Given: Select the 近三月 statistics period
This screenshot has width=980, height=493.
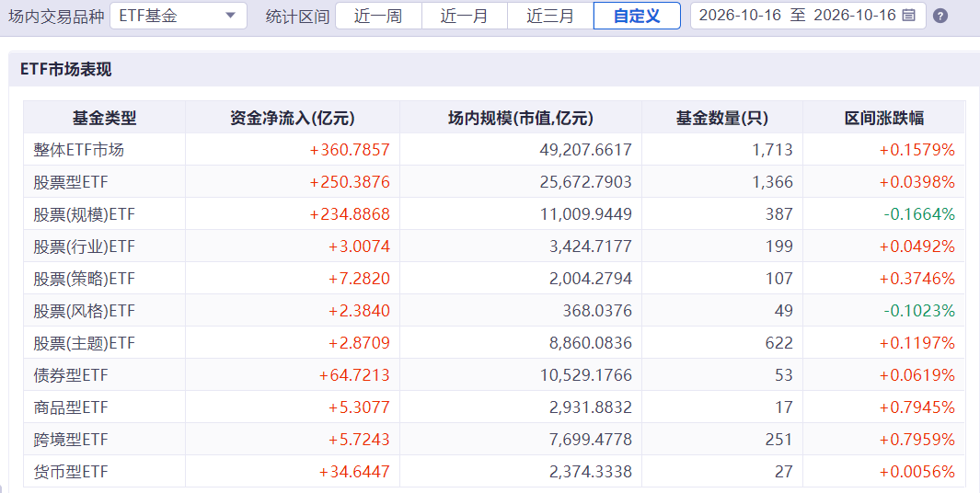Looking at the screenshot, I should (x=550, y=16).
